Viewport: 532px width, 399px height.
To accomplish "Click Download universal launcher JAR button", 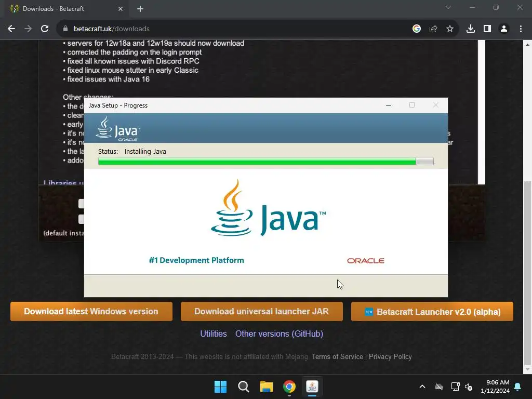I will tap(262, 312).
